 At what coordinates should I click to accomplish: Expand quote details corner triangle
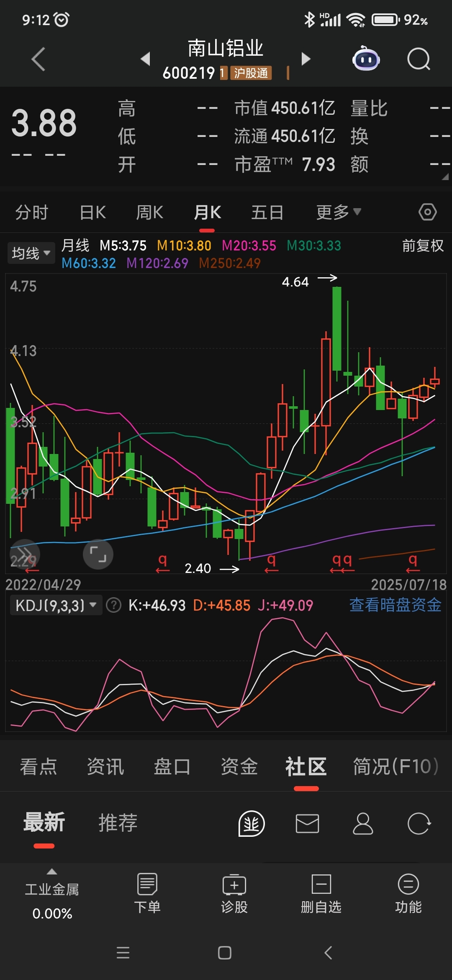(445, 177)
